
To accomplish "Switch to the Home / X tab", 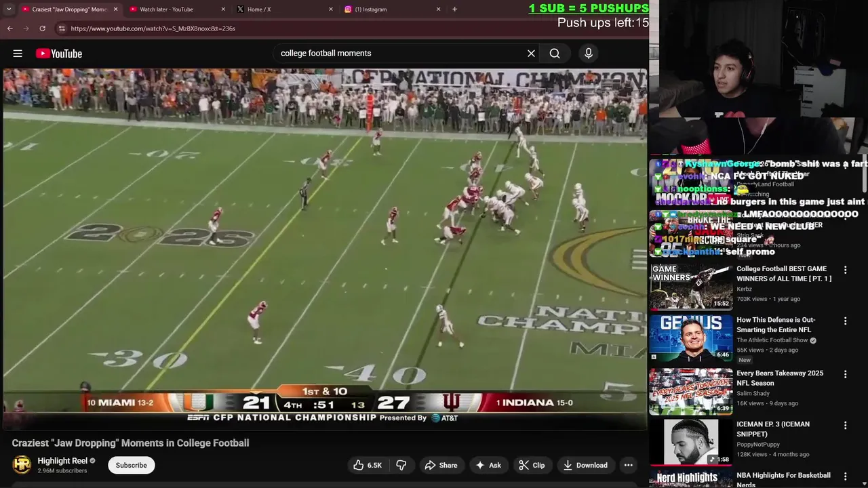I will [x=285, y=9].
